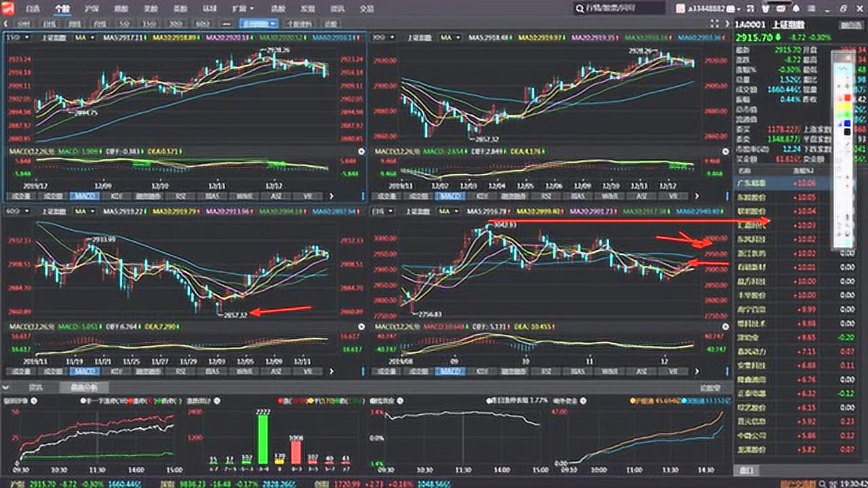
Task: Click the button at bottom panel's right end
Action: [710, 388]
